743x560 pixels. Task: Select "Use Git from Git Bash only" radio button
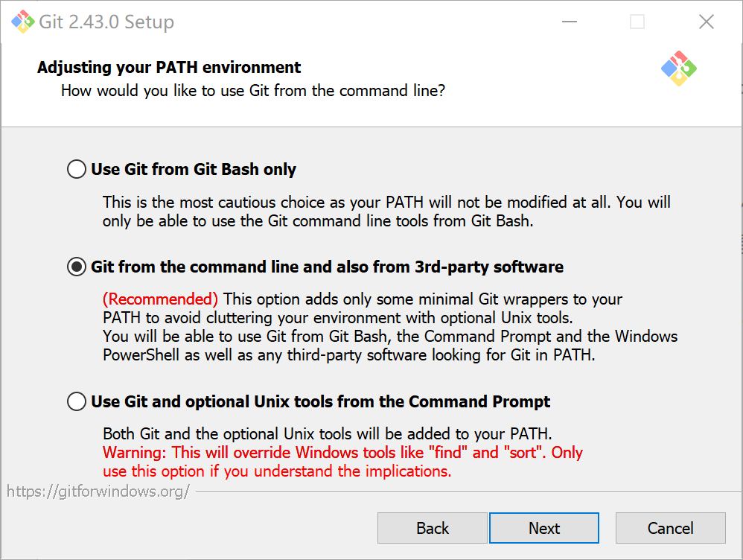click(x=77, y=170)
